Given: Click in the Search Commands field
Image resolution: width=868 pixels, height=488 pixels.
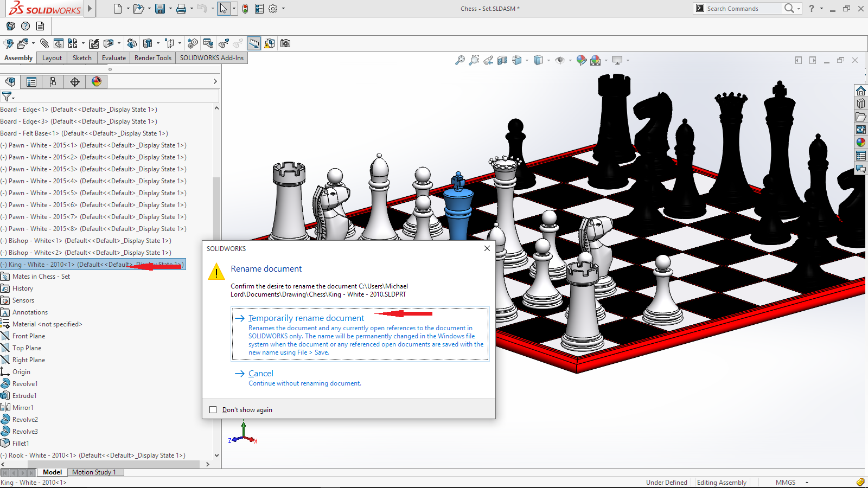Looking at the screenshot, I should pyautogui.click(x=742, y=9).
